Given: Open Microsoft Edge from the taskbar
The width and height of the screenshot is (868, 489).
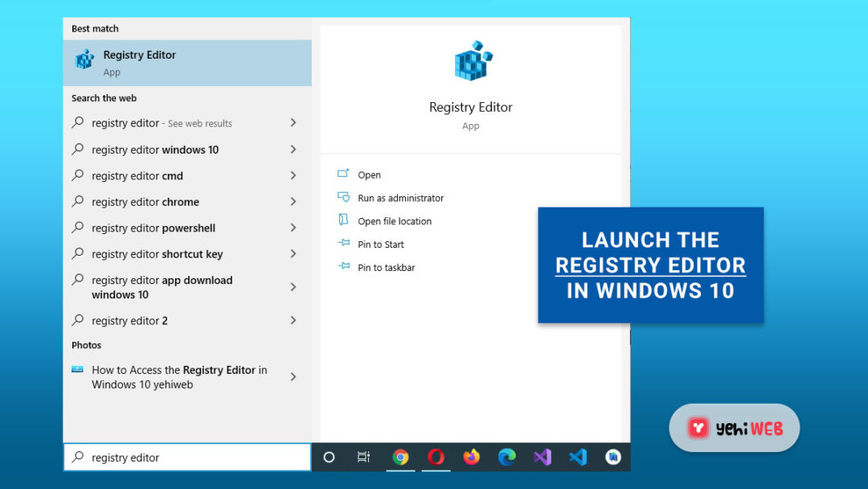Looking at the screenshot, I should point(506,457).
